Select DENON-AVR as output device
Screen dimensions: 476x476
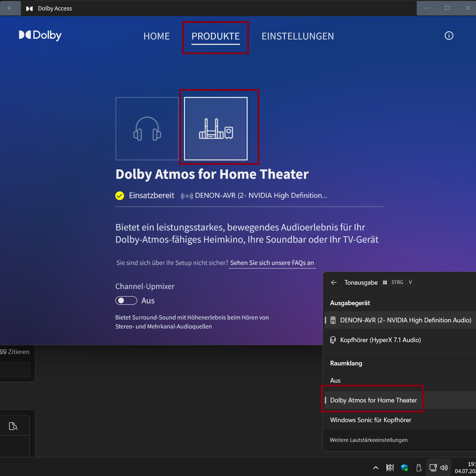(400, 320)
